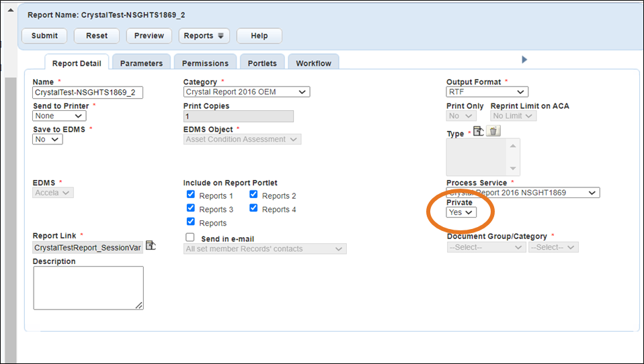Open the Send to Printer dropdown

coord(59,116)
